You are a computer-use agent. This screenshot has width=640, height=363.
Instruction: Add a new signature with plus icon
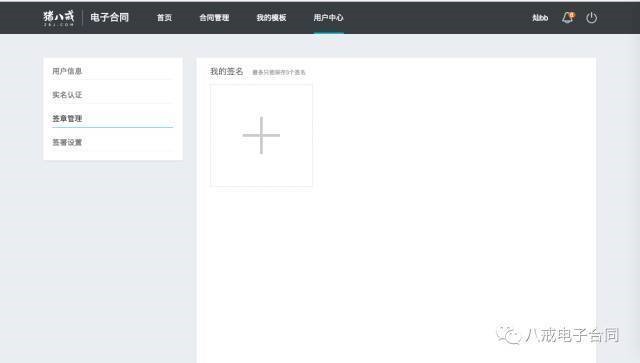click(x=261, y=135)
